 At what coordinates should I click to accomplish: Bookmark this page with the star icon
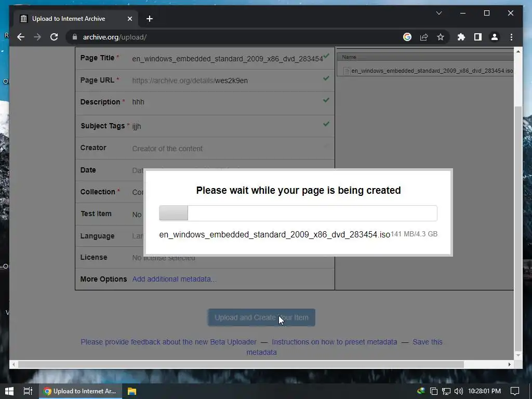[441, 37]
